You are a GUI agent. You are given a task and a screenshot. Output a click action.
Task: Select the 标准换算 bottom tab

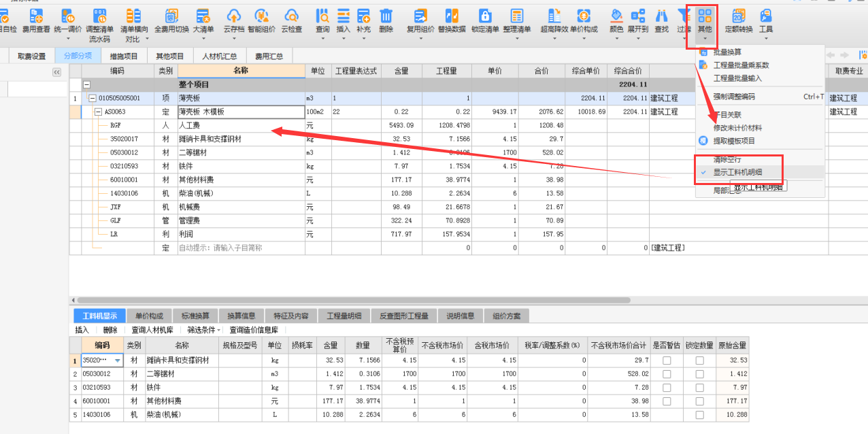(195, 316)
